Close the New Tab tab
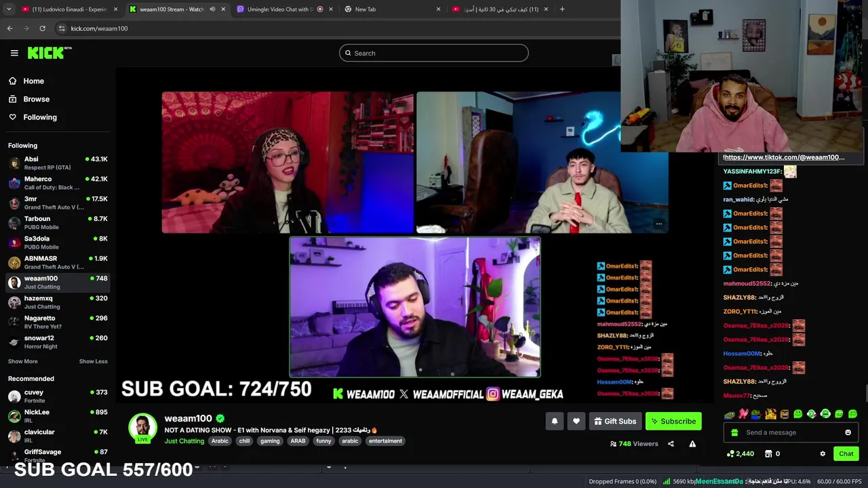 click(438, 9)
